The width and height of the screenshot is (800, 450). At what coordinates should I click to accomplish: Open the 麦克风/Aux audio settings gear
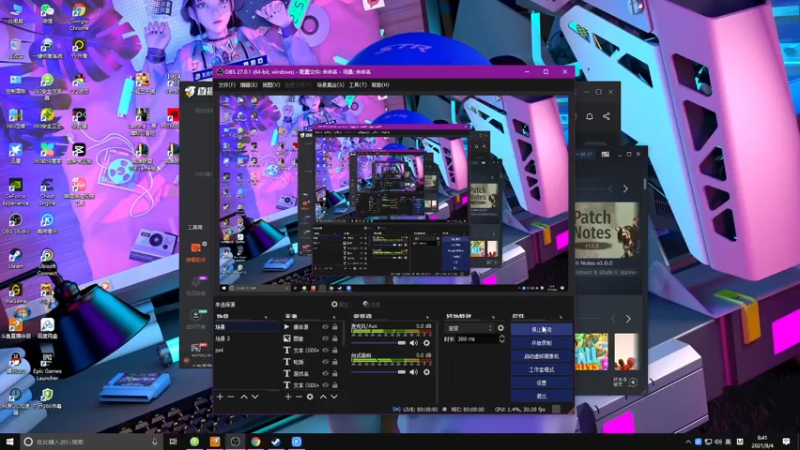point(427,343)
